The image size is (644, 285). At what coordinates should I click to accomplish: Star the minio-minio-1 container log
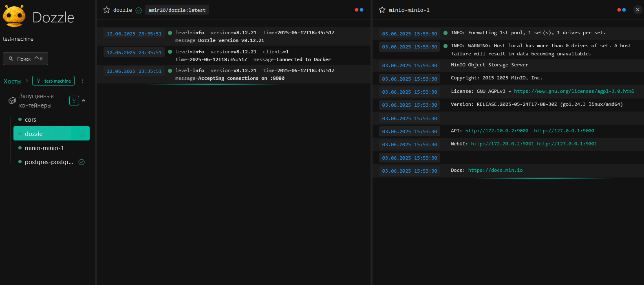click(382, 10)
